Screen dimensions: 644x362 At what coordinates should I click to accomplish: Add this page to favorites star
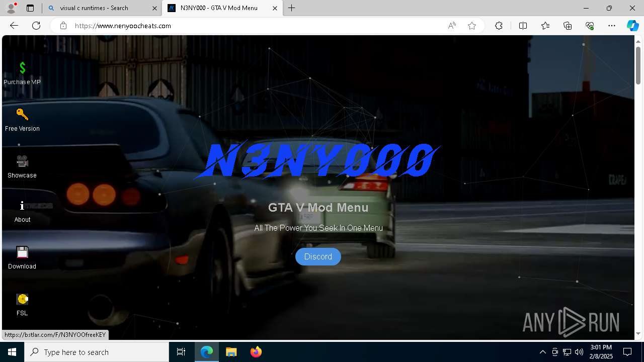[472, 26]
